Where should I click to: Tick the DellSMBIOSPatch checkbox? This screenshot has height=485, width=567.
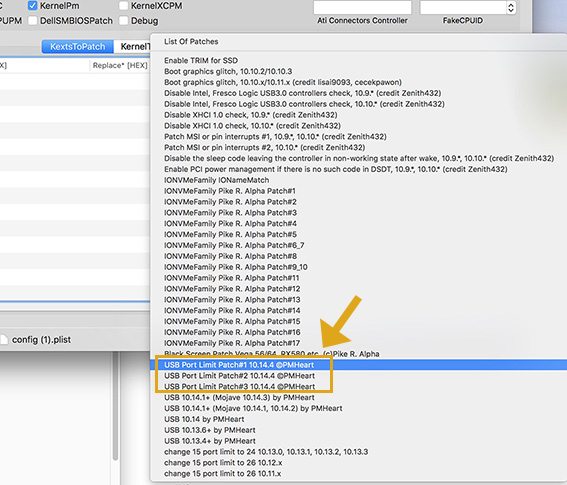[33, 21]
